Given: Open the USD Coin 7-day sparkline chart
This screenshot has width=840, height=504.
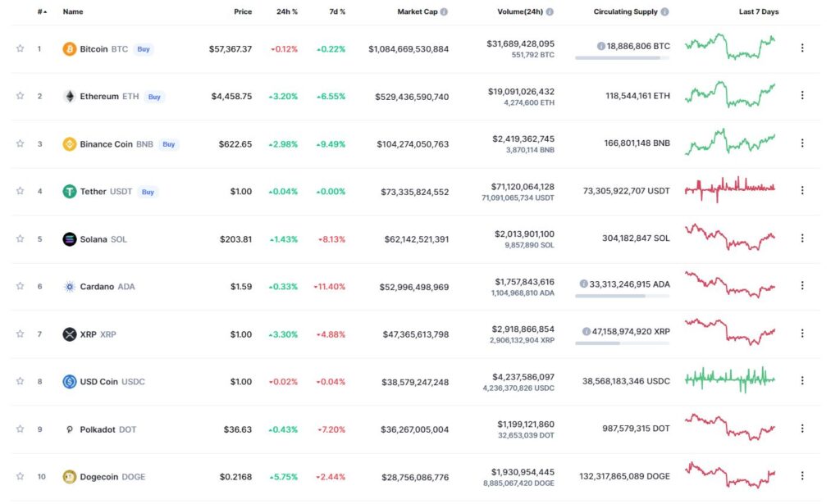Looking at the screenshot, I should (x=729, y=380).
